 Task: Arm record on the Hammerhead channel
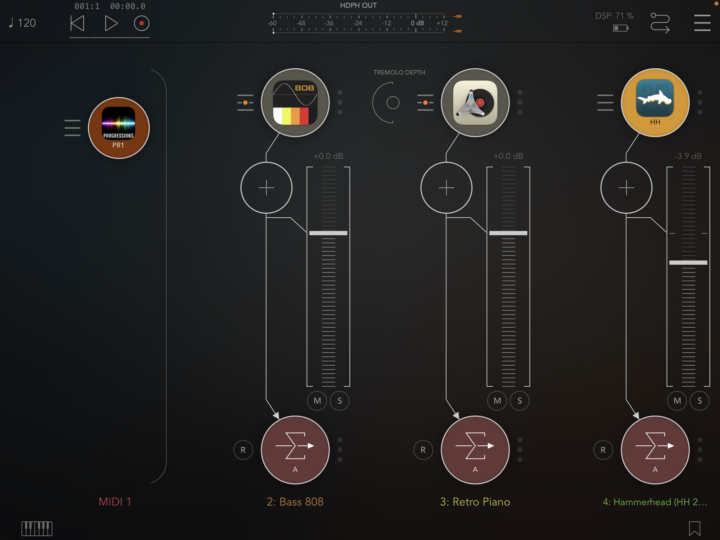[x=603, y=450]
